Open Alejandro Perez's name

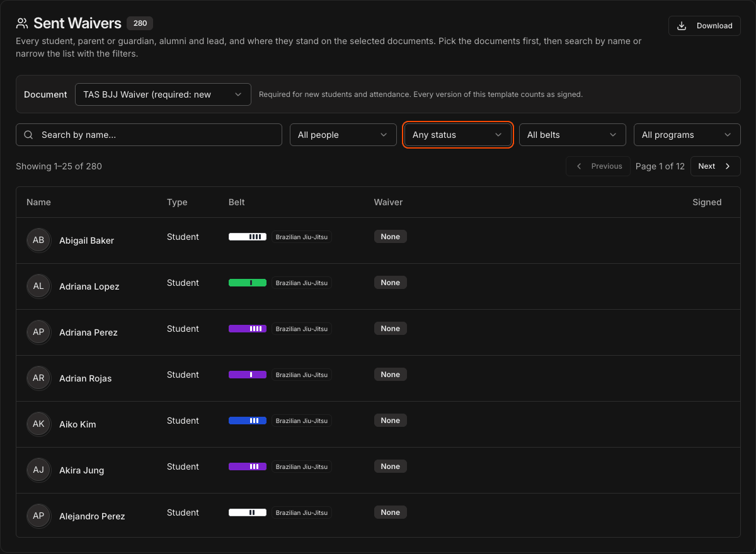(x=92, y=516)
